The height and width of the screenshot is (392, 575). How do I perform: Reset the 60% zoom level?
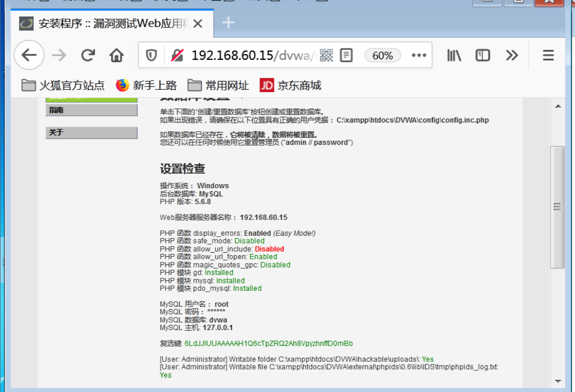tap(383, 55)
